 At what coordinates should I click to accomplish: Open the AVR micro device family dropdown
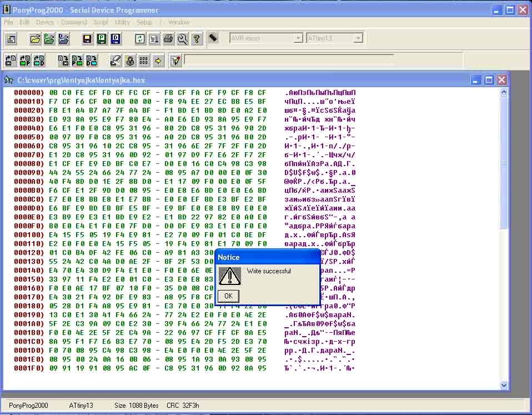click(x=298, y=38)
